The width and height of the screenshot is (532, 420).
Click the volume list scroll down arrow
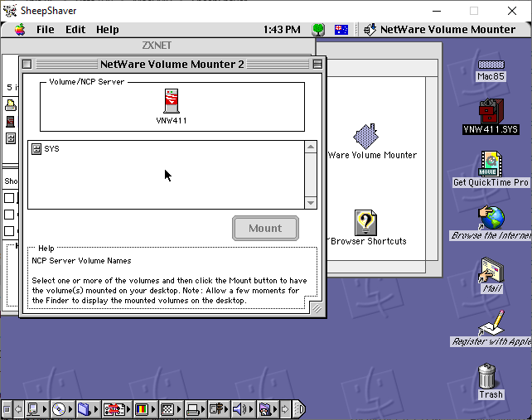[311, 203]
